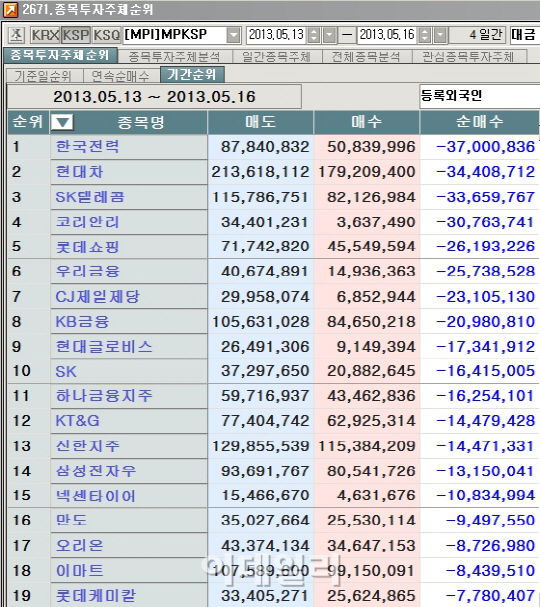Image resolution: width=540 pixels, height=607 pixels.
Task: Open the 일간종목주체 tab
Action: pyautogui.click(x=276, y=57)
